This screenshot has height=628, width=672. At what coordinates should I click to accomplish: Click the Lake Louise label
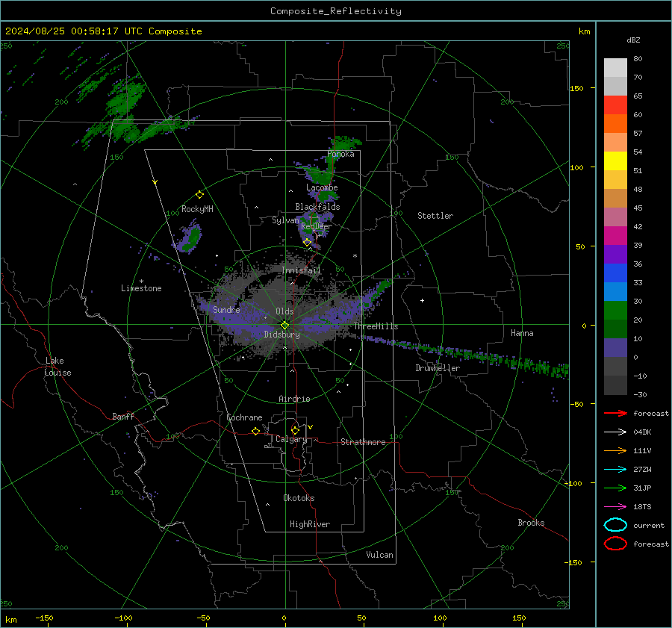57,367
